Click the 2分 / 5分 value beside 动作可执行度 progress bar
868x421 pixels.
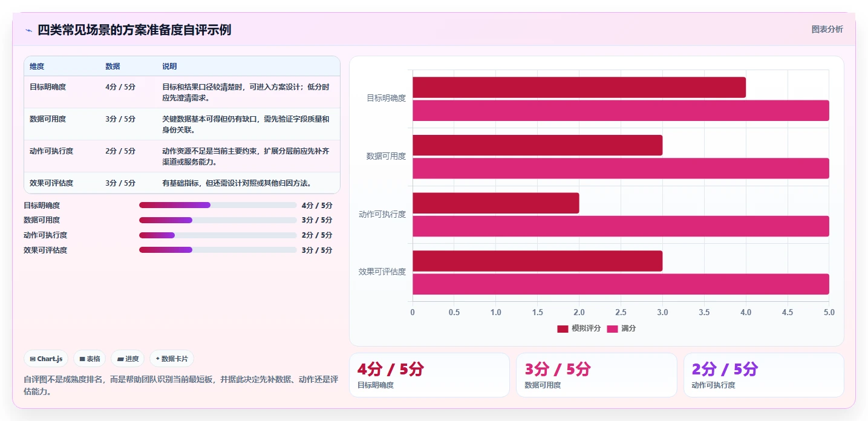point(317,235)
